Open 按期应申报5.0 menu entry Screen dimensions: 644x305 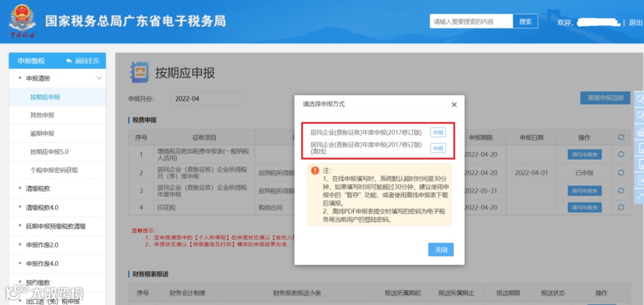pyautogui.click(x=49, y=151)
